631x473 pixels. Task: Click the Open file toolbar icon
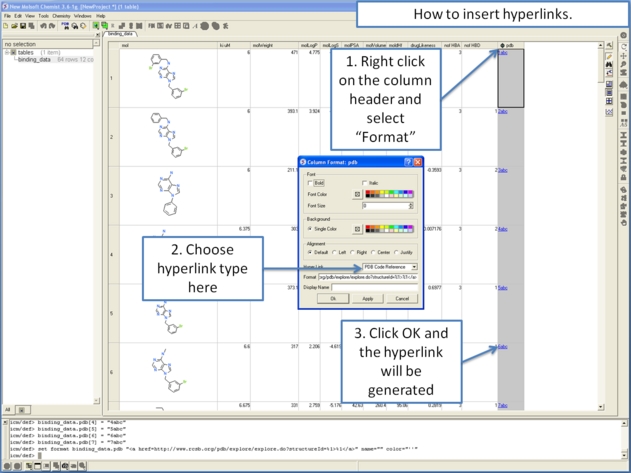[x=12, y=26]
